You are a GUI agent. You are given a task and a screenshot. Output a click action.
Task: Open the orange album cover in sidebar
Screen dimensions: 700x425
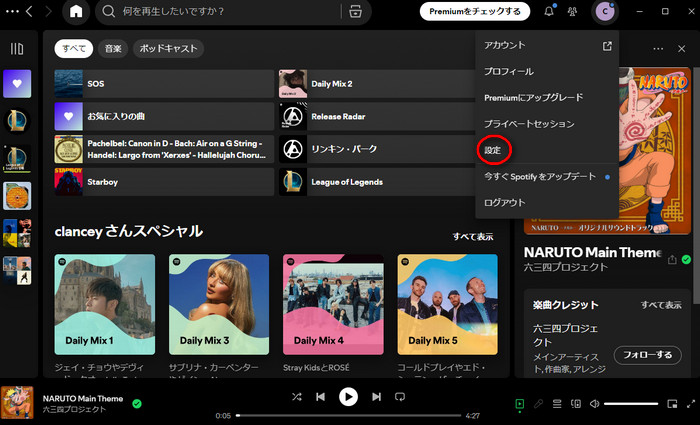click(17, 196)
